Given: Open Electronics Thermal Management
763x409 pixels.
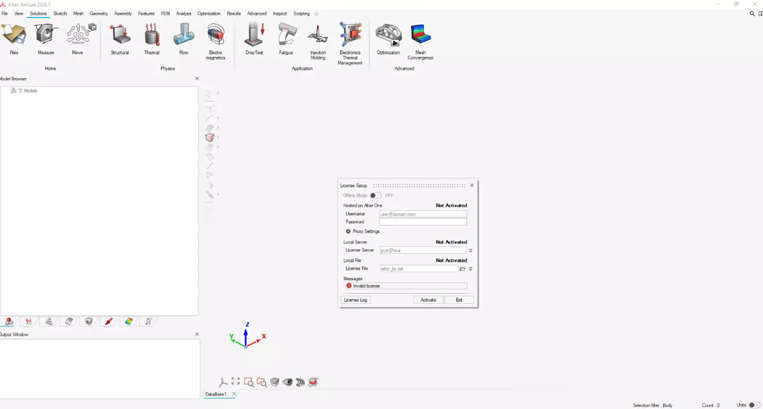Looking at the screenshot, I should 350,44.
